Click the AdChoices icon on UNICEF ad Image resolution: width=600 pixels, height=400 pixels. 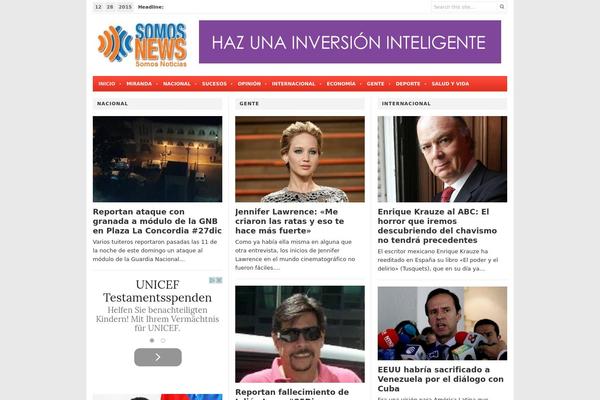coord(216,280)
